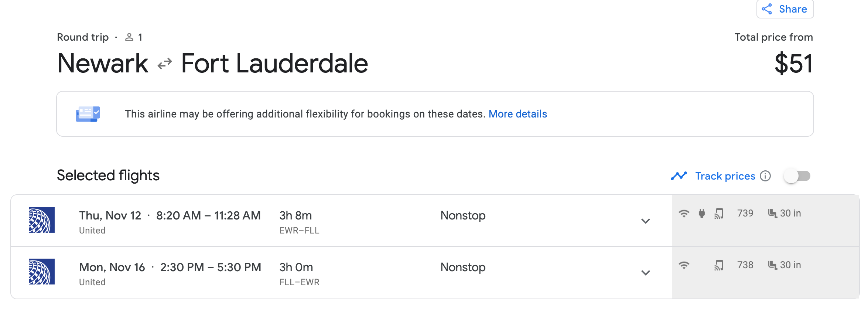Click the $51 total price
The width and height of the screenshot is (868, 317).
pos(793,64)
